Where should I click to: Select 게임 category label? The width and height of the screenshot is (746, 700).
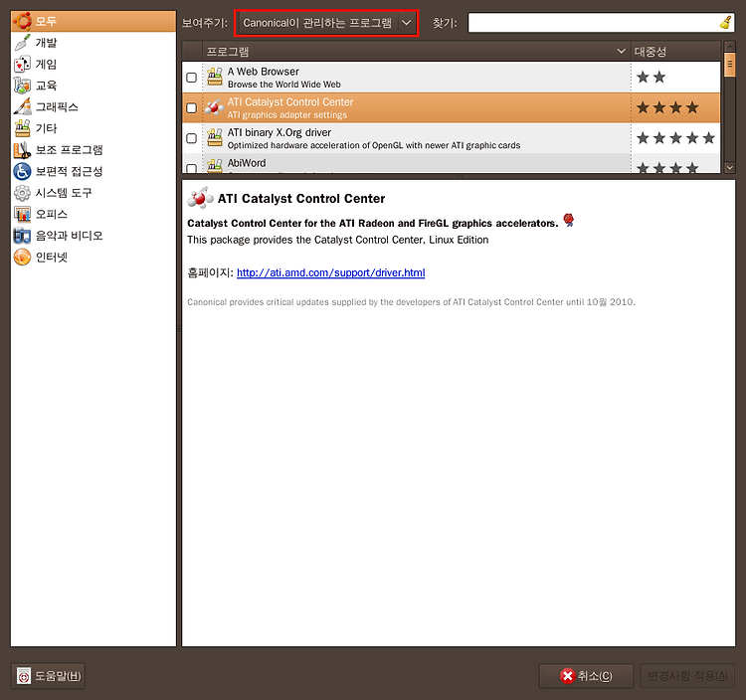point(46,65)
